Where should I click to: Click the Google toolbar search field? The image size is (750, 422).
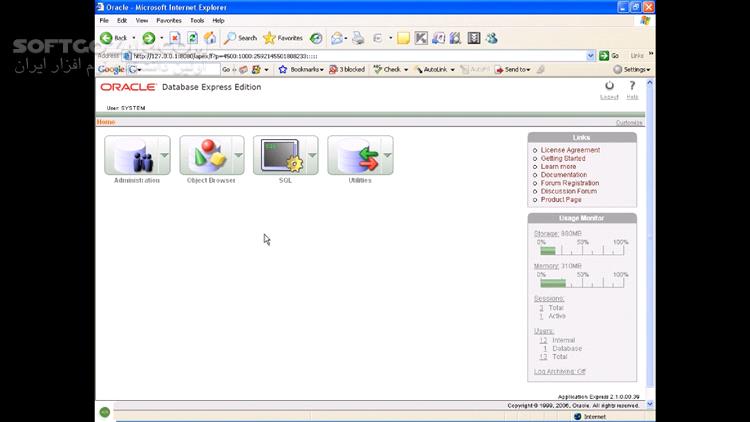(174, 69)
